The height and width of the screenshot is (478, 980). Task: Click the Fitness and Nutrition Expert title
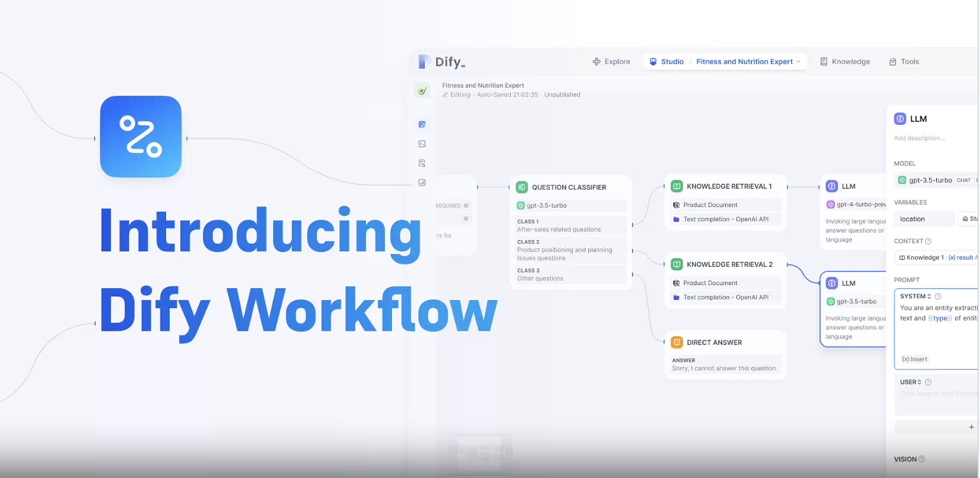click(x=483, y=85)
